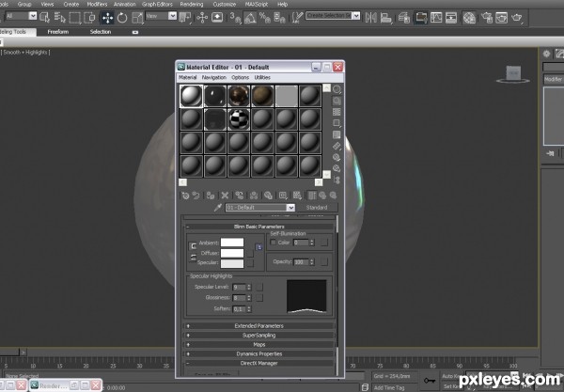
Task: Collapse Blinn Basic Parameters rollout
Action: click(259, 227)
